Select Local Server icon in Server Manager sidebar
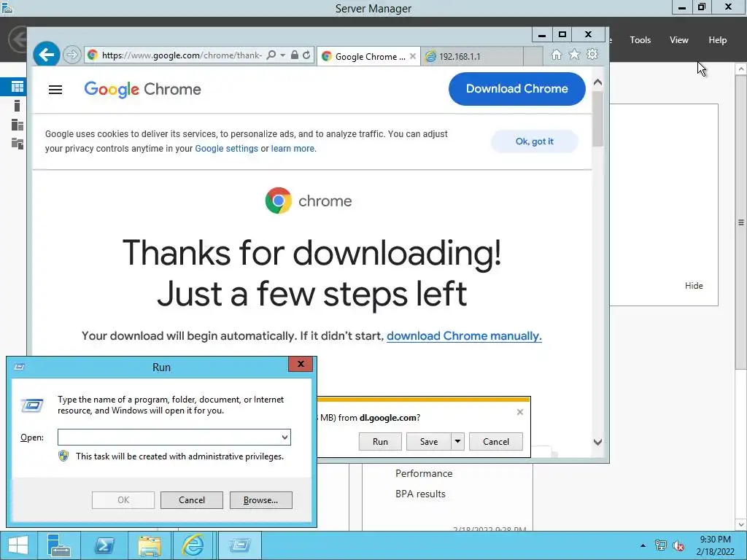This screenshot has height=560, width=747. point(18,106)
